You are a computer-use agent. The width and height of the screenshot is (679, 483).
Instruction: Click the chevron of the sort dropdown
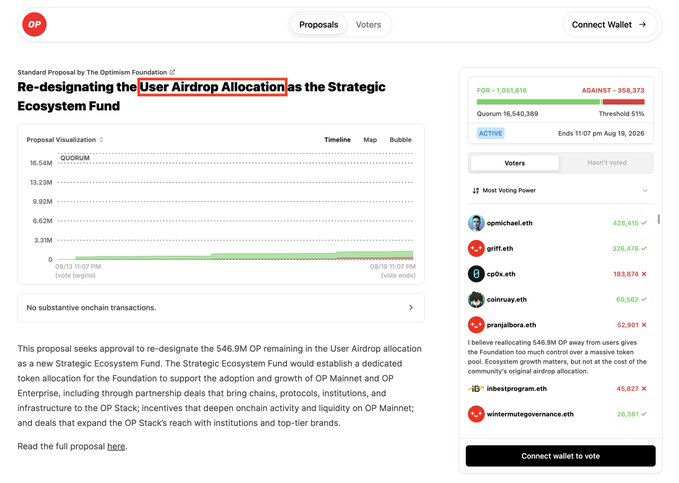[644, 190]
